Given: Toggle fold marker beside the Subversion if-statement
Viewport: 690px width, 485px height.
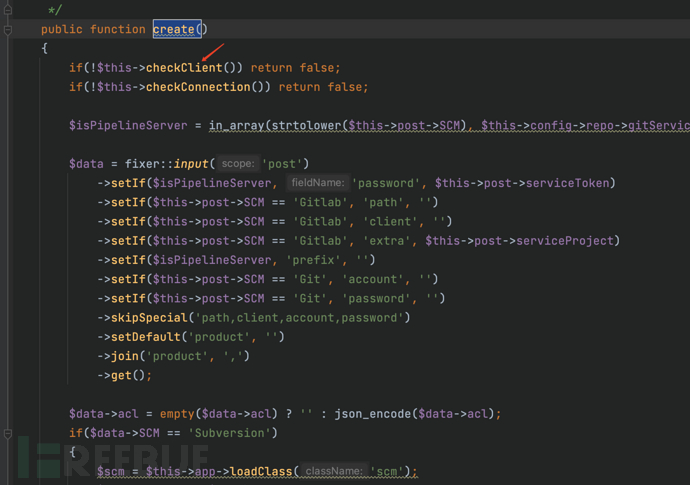Looking at the screenshot, I should 8,434.
